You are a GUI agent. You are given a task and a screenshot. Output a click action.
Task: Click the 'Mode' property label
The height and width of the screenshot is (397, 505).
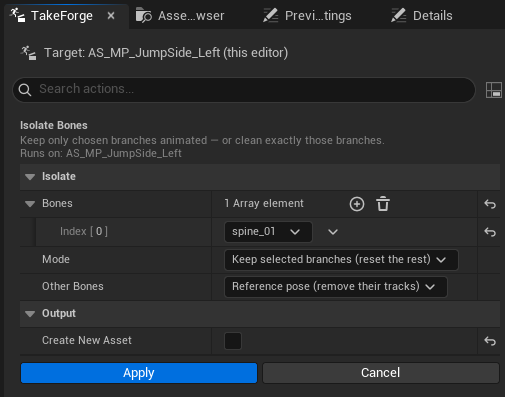(56, 259)
